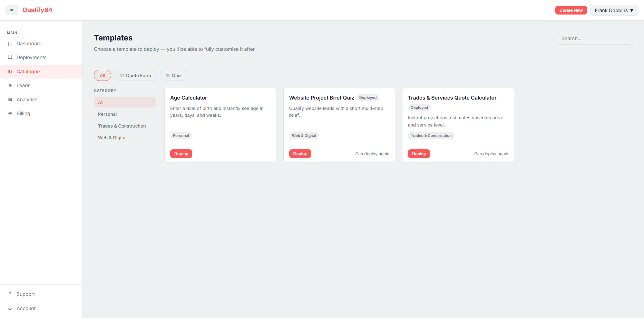Image resolution: width=644 pixels, height=318 pixels.
Task: Open the Account link
Action: [x=41, y=308]
